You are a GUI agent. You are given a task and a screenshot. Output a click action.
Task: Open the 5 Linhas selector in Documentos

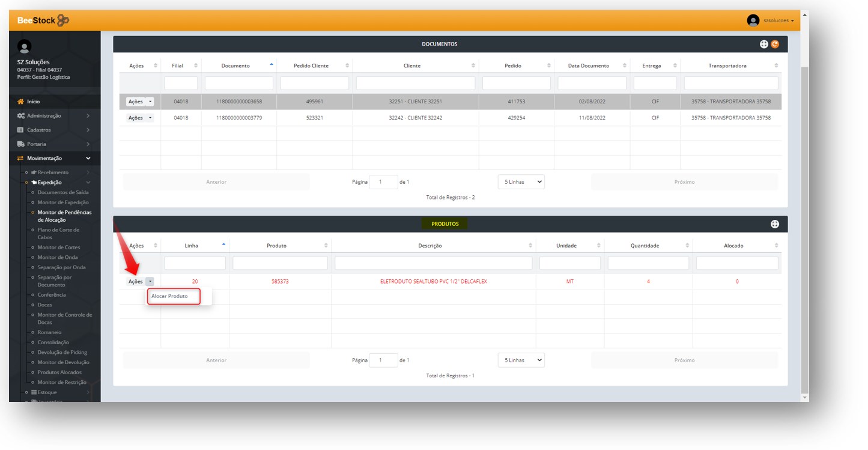(x=521, y=182)
